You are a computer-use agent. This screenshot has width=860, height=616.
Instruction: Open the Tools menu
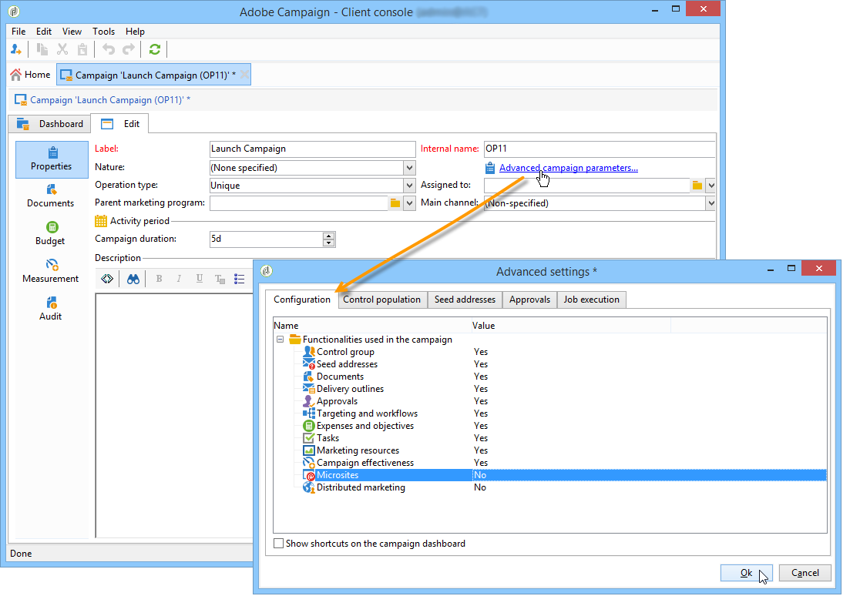point(104,32)
